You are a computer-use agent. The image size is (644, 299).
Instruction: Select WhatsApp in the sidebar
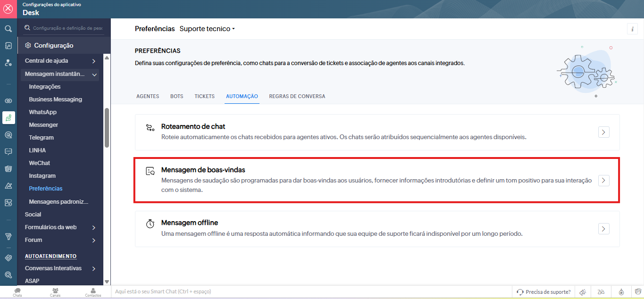pos(42,112)
